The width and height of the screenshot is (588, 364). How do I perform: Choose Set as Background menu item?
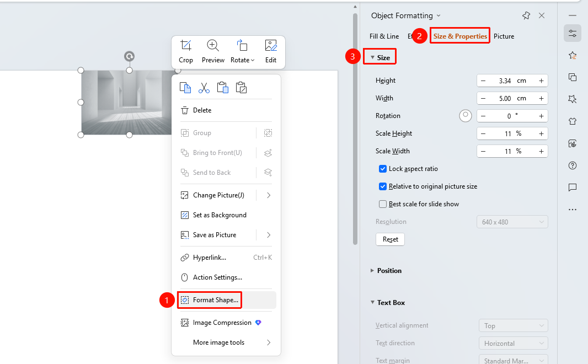[x=226, y=215]
